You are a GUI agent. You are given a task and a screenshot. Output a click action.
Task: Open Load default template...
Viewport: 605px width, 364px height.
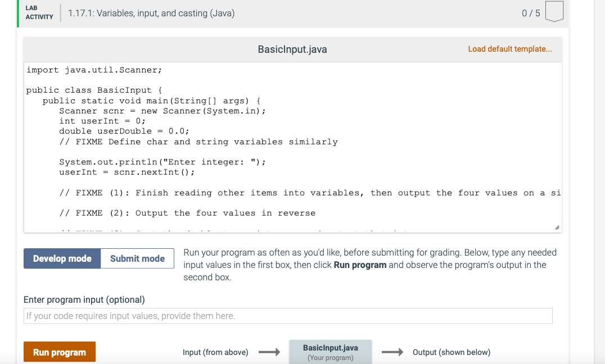(x=510, y=49)
